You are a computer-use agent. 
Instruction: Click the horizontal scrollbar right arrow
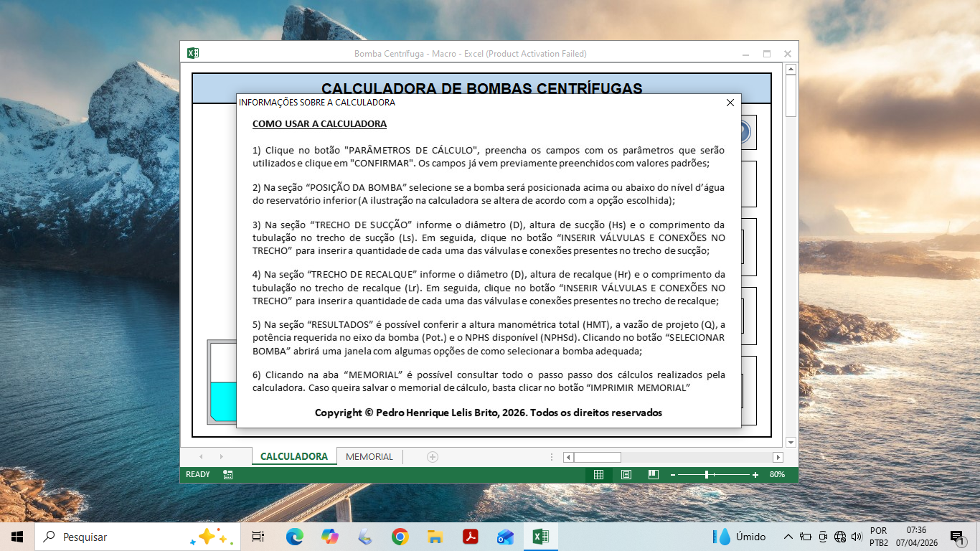point(778,457)
